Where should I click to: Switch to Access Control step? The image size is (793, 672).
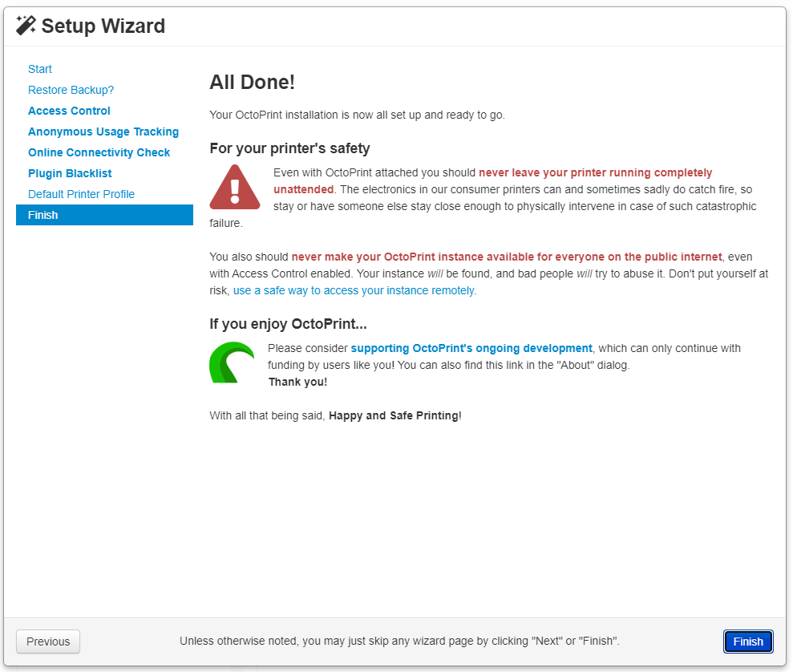(x=69, y=111)
